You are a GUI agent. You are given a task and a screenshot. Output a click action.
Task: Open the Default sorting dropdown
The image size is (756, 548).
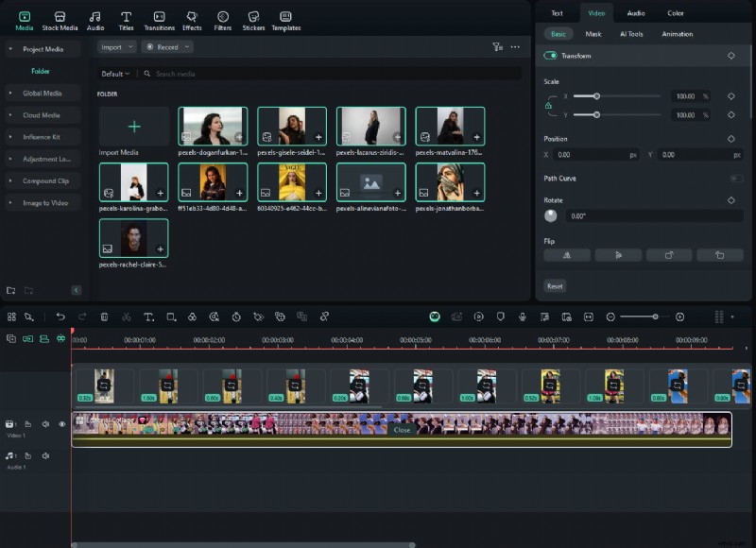click(115, 73)
